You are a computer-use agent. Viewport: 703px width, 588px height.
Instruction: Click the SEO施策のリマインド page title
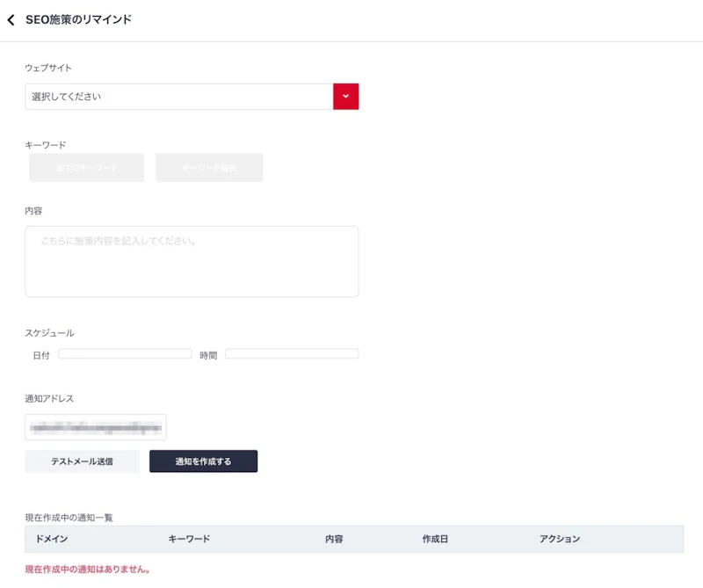79,17
